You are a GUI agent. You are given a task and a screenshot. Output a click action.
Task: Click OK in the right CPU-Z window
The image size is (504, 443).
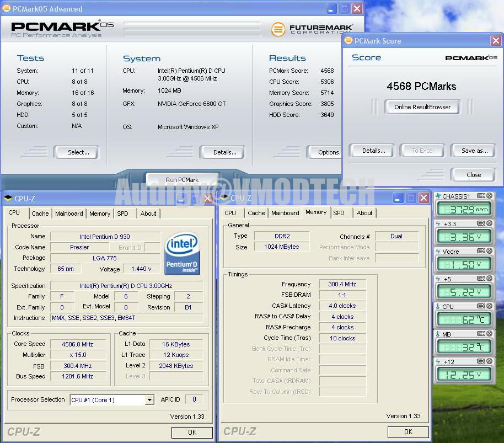coord(408,432)
